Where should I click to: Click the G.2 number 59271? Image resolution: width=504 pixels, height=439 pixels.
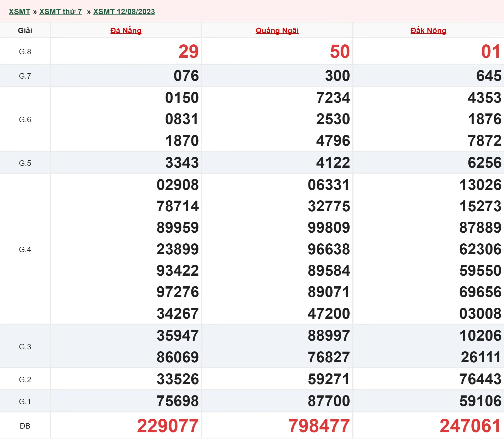[x=329, y=379]
